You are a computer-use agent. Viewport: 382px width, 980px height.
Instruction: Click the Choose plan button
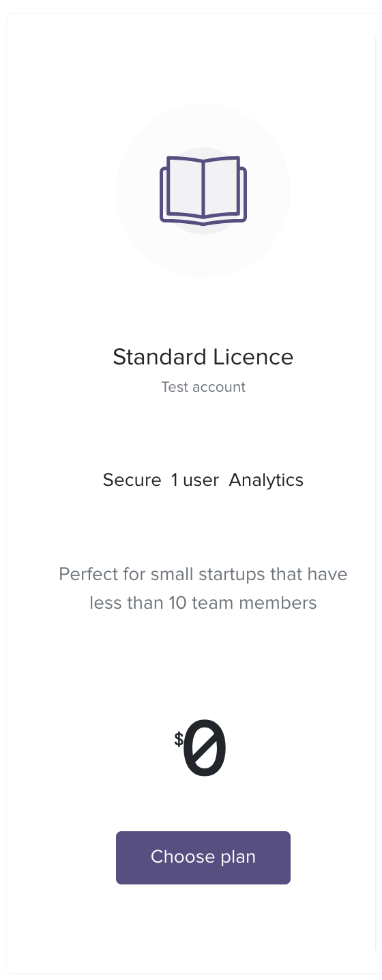click(203, 857)
